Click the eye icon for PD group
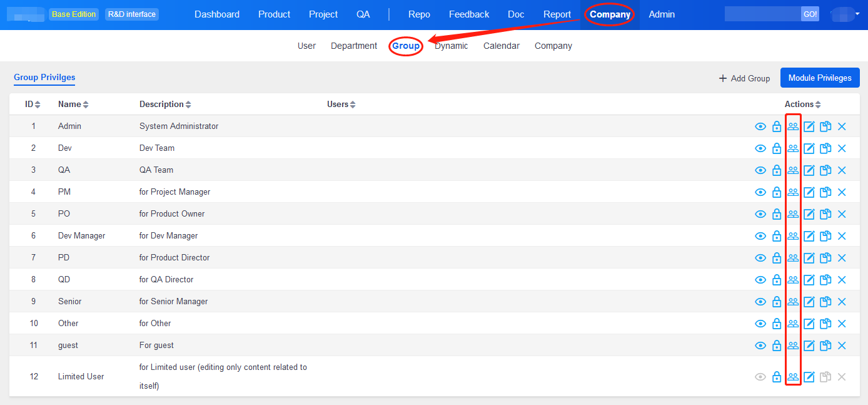The width and height of the screenshot is (868, 405). click(760, 258)
